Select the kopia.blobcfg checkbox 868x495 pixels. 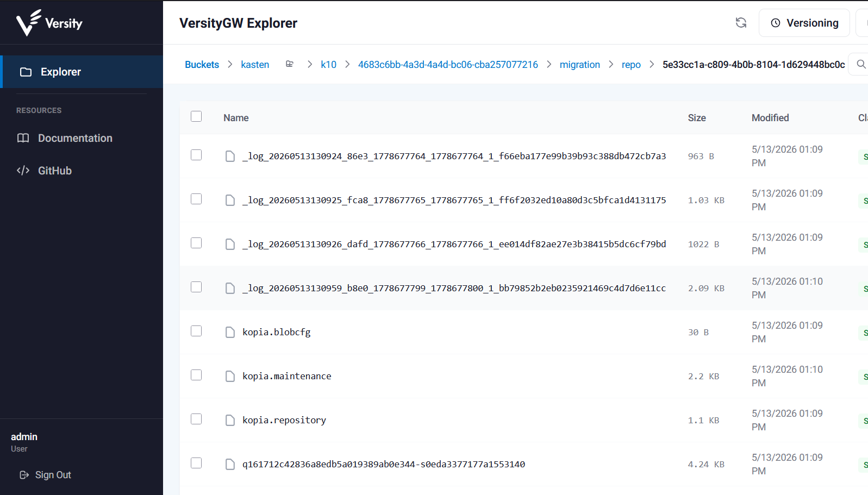pyautogui.click(x=196, y=331)
